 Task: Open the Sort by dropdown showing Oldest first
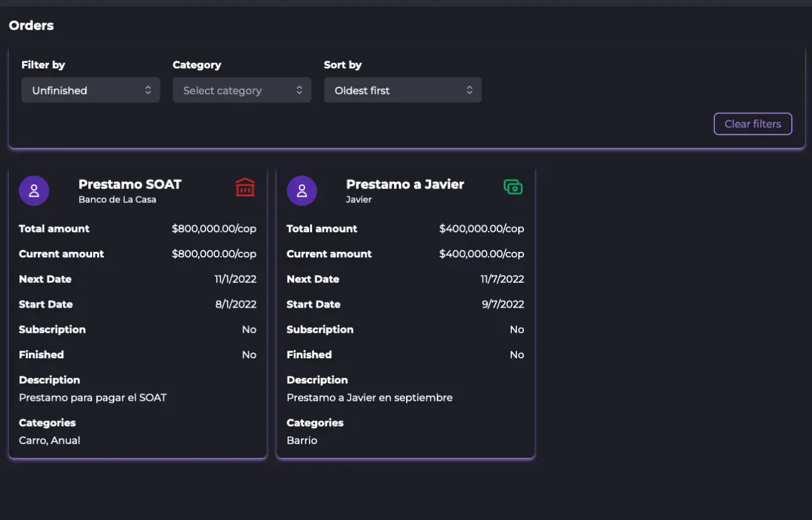(403, 90)
